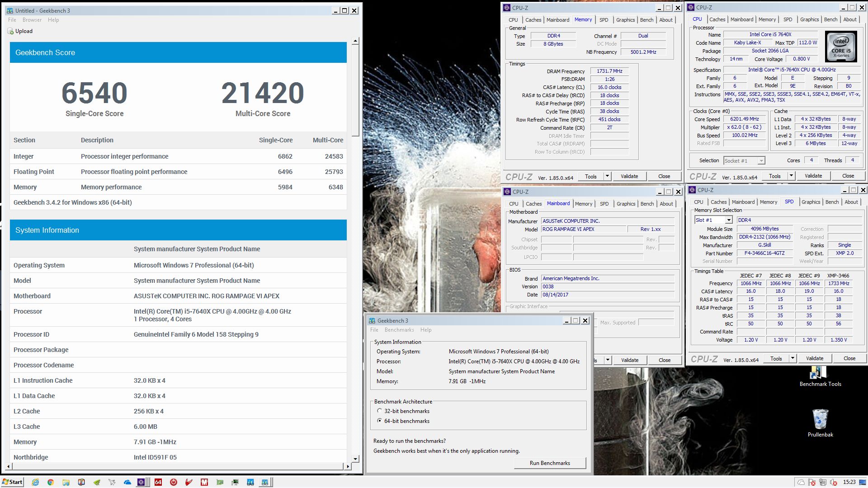Screen dimensions: 868x488
Task: Click the Multiplier value x 62.0
Action: tap(745, 127)
